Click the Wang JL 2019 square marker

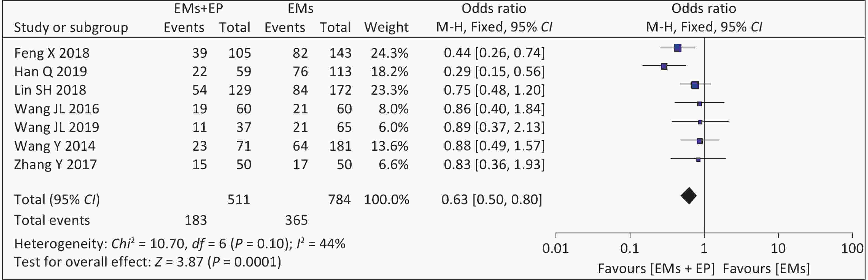click(700, 122)
